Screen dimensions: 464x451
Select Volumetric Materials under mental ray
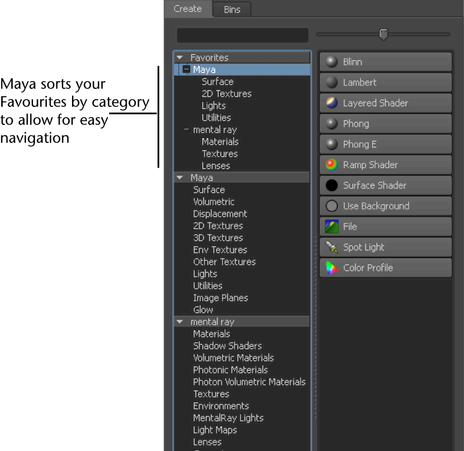point(233,358)
